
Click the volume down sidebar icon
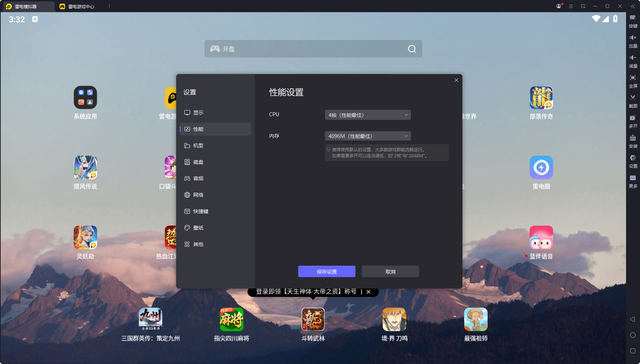click(x=632, y=58)
